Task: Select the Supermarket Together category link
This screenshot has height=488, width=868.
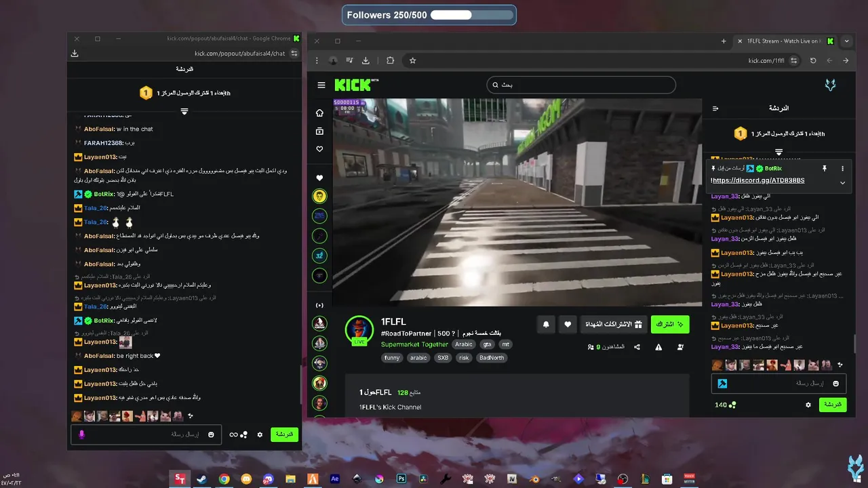Action: click(x=414, y=344)
